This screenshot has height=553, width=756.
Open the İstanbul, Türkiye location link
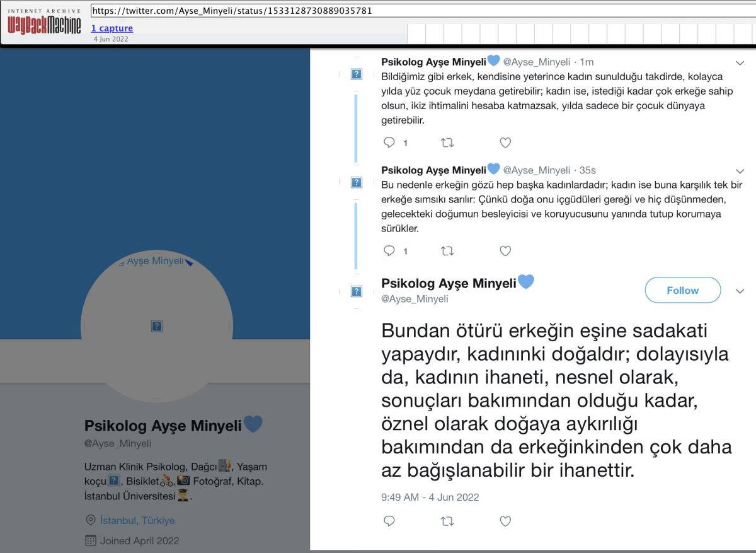tap(137, 520)
